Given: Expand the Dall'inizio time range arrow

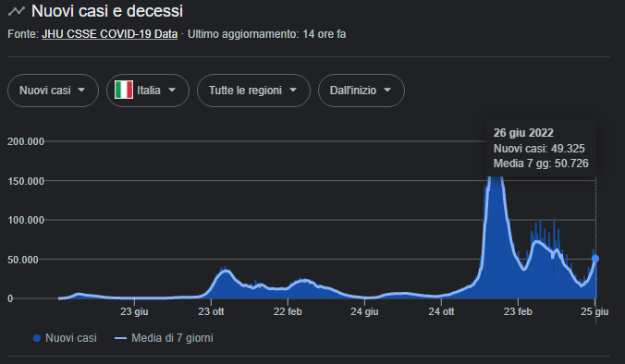Looking at the screenshot, I should point(387,90).
